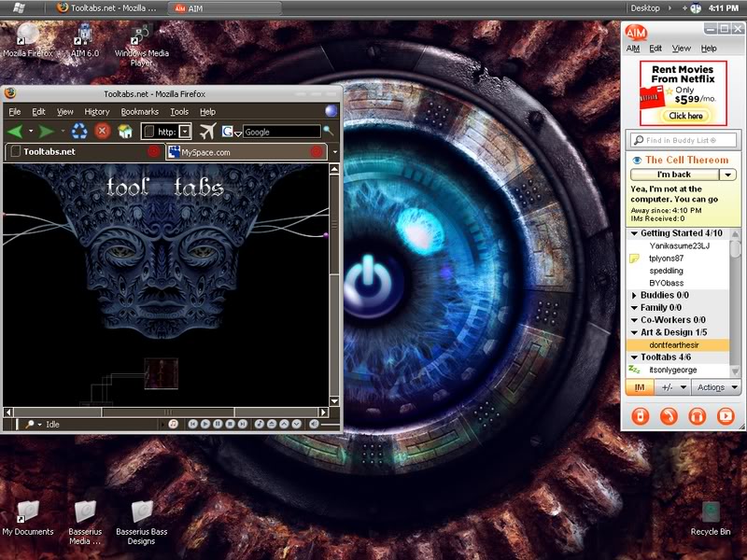The image size is (747, 560).
Task: Open the I'm back dropdown arrow
Action: 728,175
